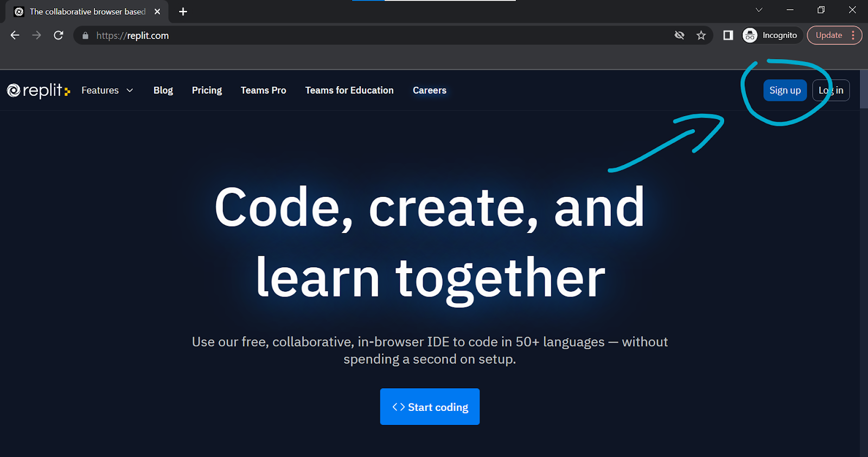Close the collaborative browser based tab
The image size is (868, 457).
(157, 11)
